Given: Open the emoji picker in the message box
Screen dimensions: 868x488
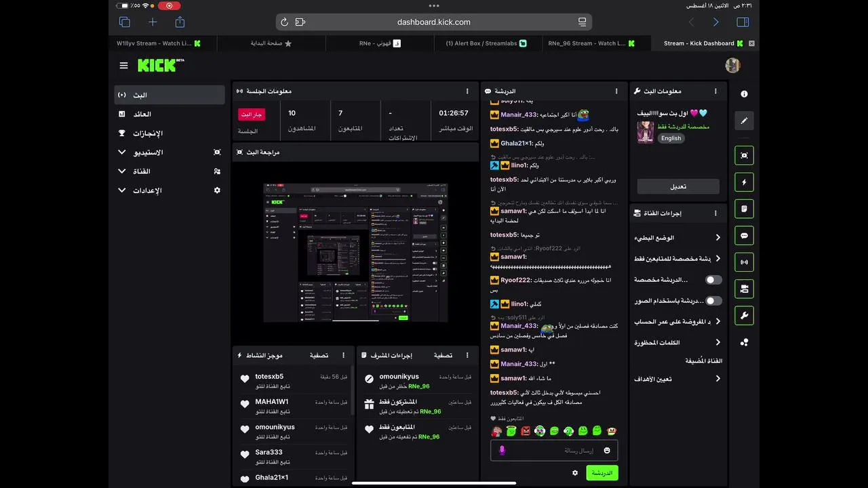Looking at the screenshot, I should point(607,450).
